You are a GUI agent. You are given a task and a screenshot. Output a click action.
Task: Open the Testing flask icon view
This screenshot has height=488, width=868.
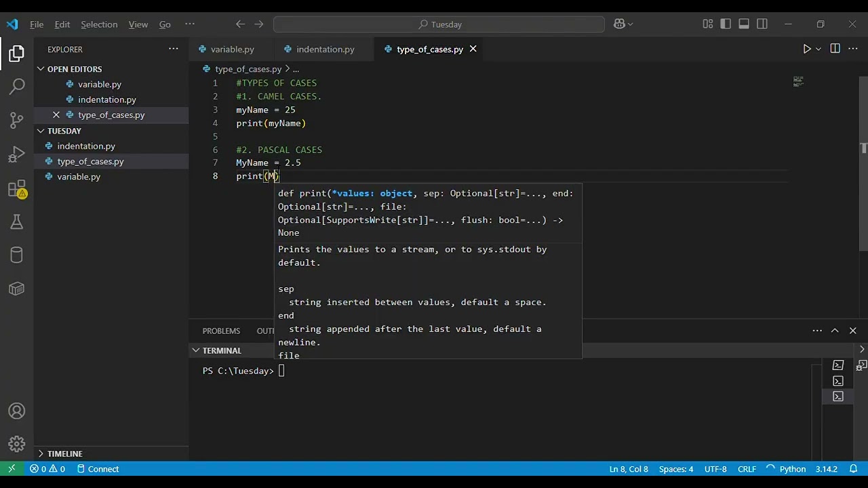pyautogui.click(x=17, y=222)
